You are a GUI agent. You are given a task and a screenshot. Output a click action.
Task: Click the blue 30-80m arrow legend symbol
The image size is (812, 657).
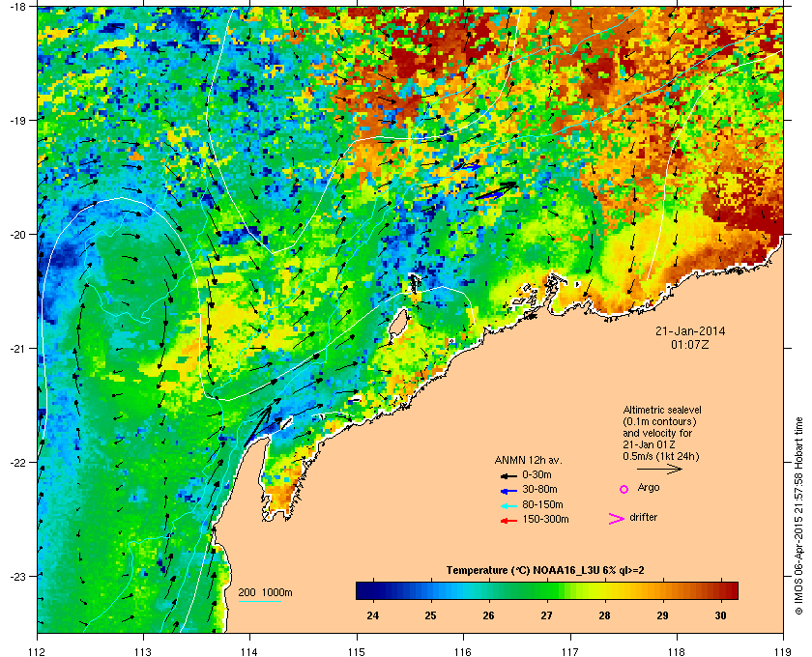coord(508,491)
